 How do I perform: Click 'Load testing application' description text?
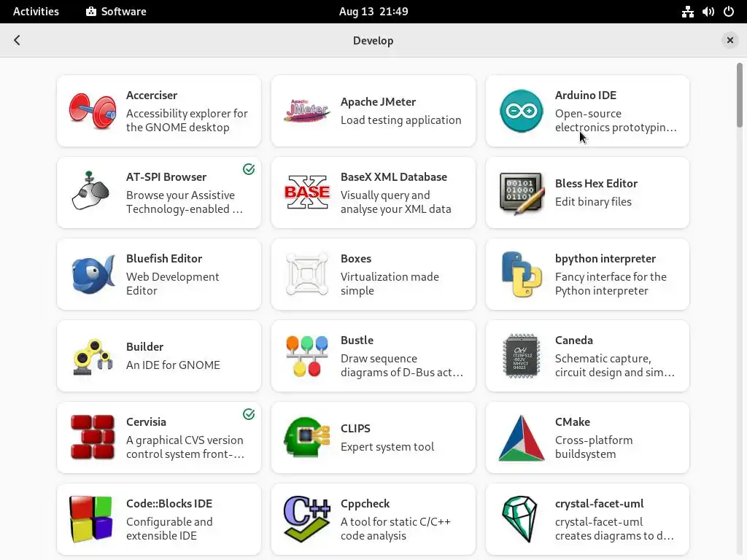[x=400, y=120]
